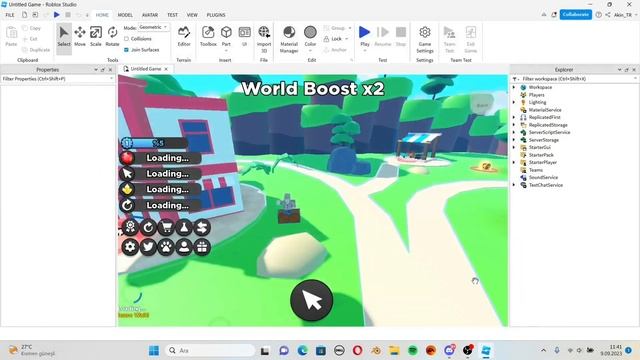The height and width of the screenshot is (360, 640).
Task: Click the share icon beside username
Action: tap(608, 15)
